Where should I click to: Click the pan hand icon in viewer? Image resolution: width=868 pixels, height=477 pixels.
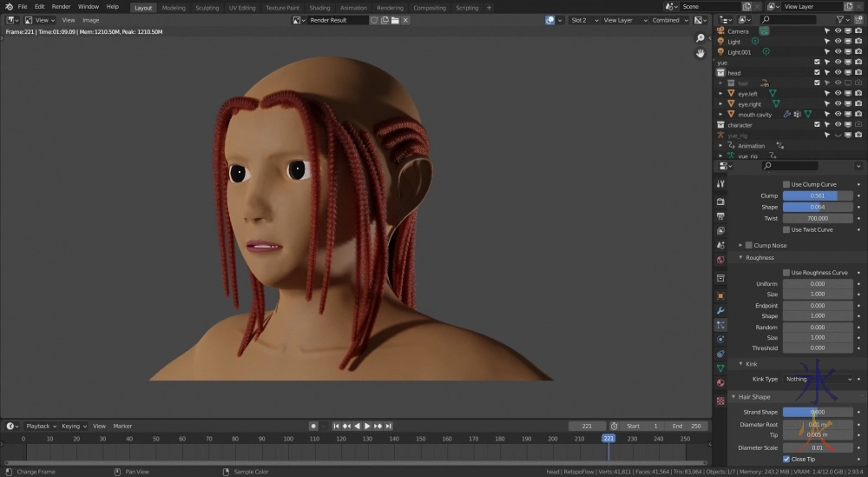point(700,53)
